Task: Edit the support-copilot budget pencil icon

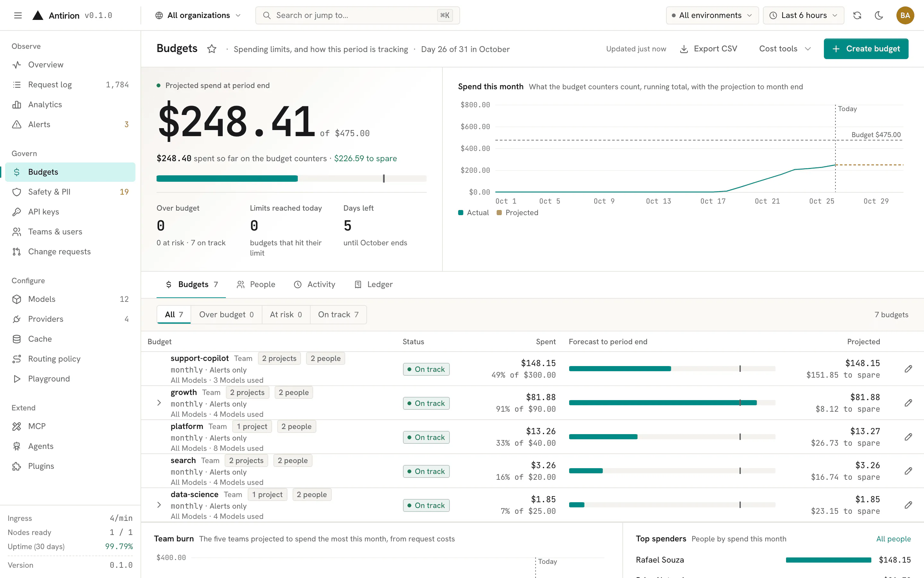Action: (908, 369)
